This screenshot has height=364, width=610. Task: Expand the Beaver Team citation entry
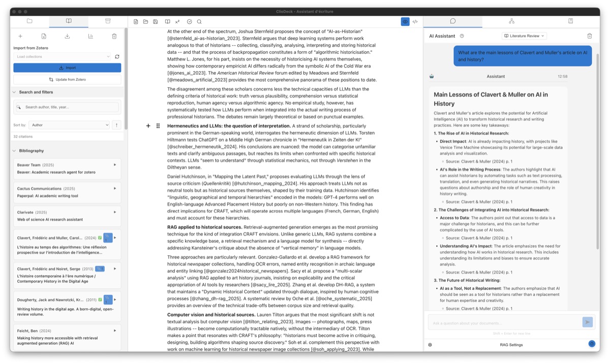115,165
